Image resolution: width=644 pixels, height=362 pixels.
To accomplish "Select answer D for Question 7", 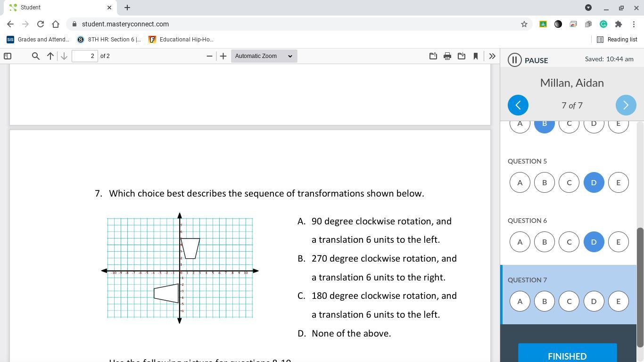I will point(594,301).
